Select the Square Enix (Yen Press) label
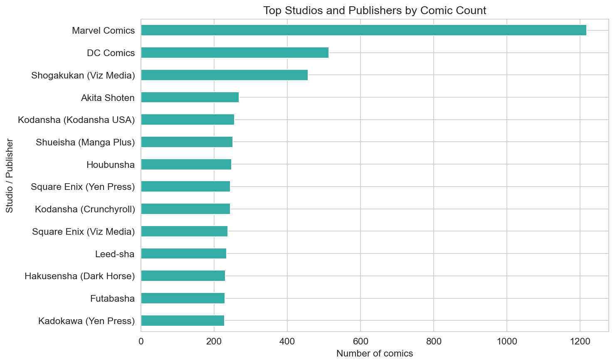 coord(83,187)
